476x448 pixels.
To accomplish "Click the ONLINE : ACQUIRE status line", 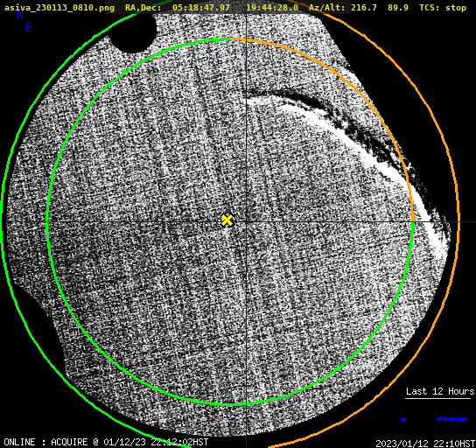I will point(106,442).
